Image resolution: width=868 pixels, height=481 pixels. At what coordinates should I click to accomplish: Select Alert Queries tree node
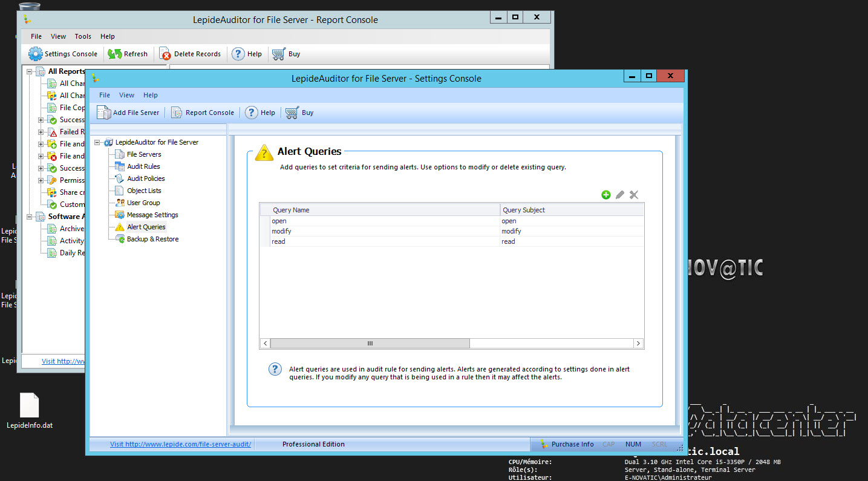coord(146,227)
